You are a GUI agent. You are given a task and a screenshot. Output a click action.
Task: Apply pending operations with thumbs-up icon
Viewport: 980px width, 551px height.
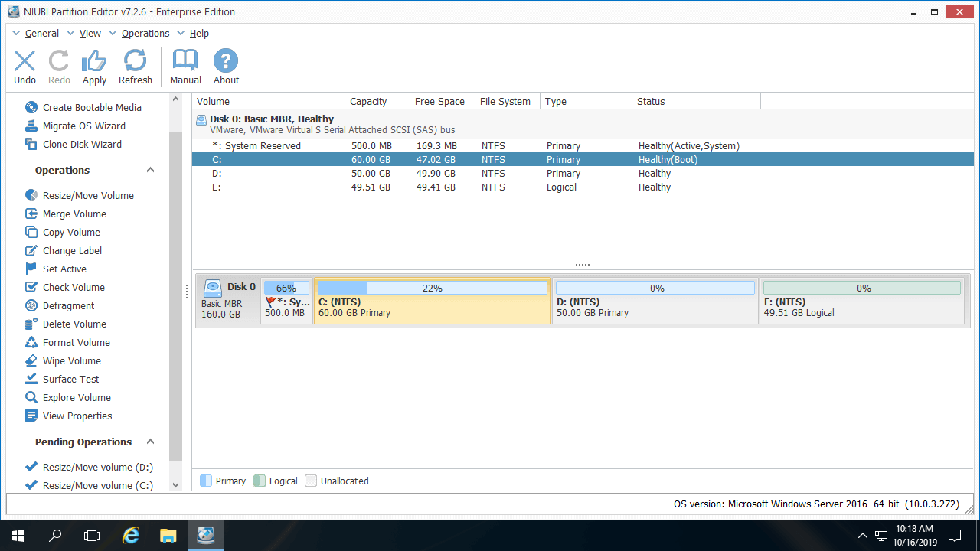click(94, 61)
